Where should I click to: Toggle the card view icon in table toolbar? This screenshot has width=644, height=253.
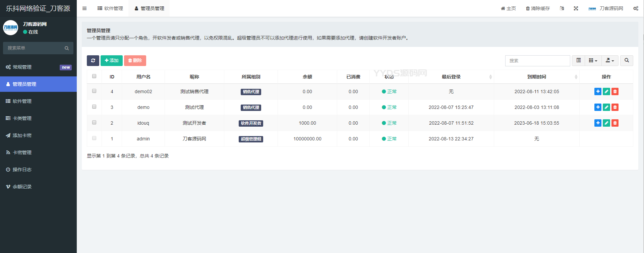click(578, 61)
